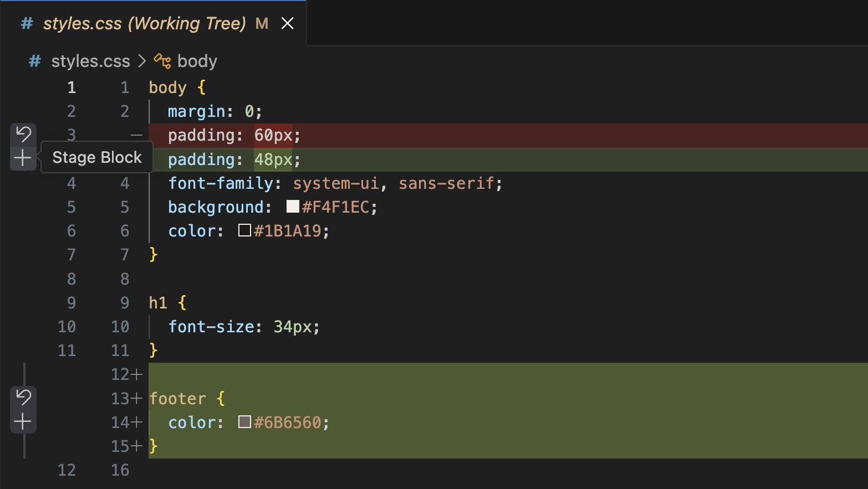Click the 'h1' selector

[x=159, y=302]
